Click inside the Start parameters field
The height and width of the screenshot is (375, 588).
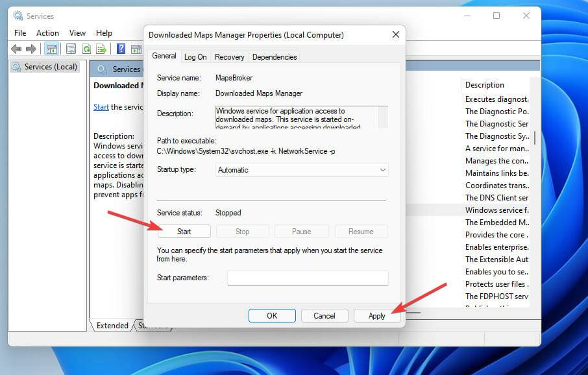pos(307,278)
